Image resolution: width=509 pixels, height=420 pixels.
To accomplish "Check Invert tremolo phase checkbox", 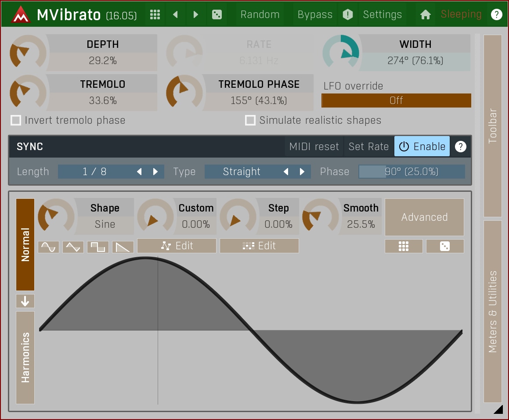I will [x=16, y=120].
